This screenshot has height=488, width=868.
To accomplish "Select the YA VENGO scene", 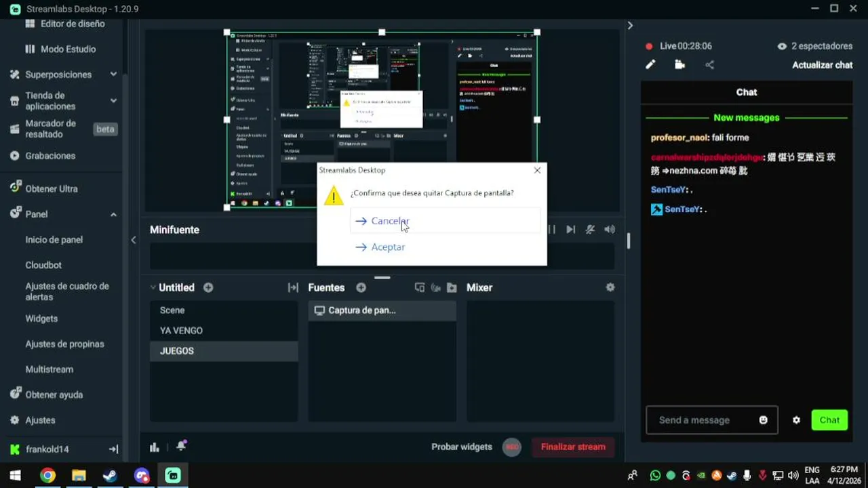I will point(224,331).
